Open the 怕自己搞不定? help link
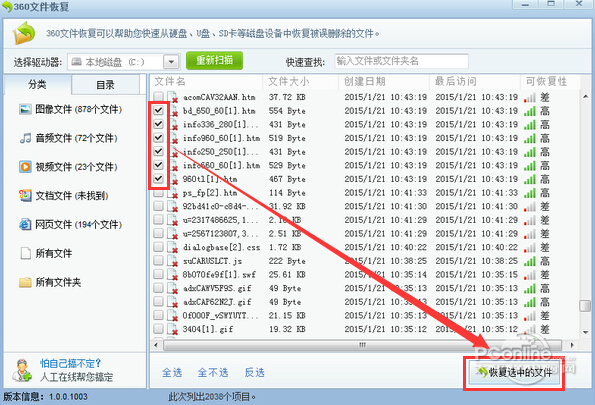 [x=70, y=364]
